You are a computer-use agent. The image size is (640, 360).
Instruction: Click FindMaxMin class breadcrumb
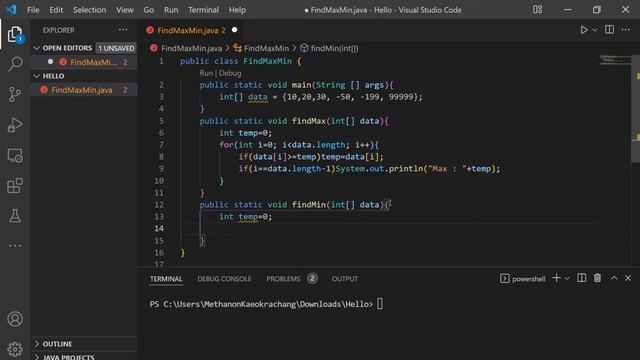266,48
